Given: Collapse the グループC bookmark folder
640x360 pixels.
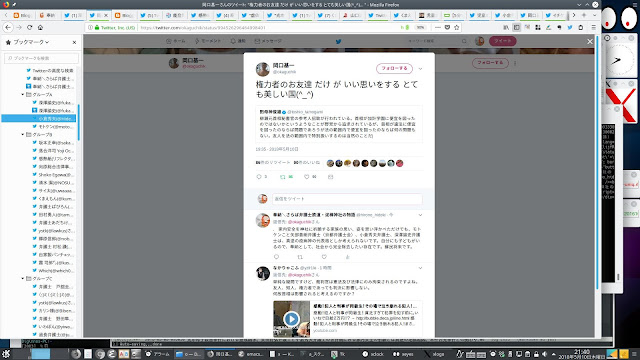Looking at the screenshot, I should (23, 278).
